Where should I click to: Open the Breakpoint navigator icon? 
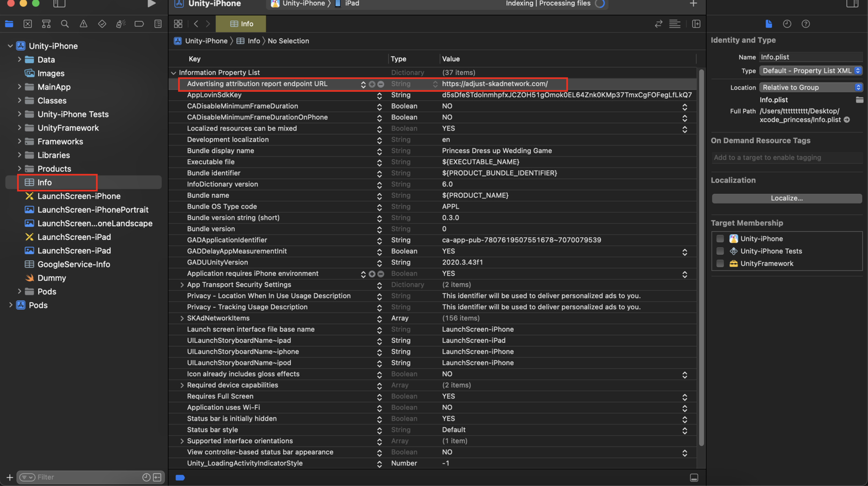(139, 24)
